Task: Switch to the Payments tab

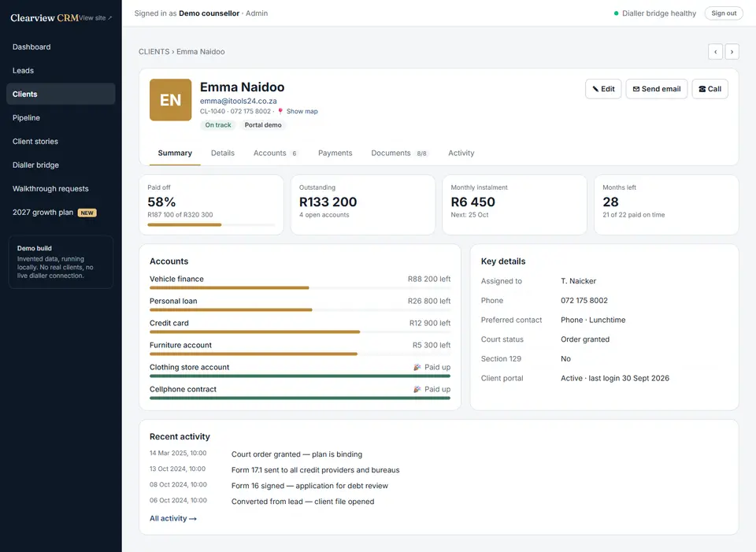Action: click(x=335, y=153)
